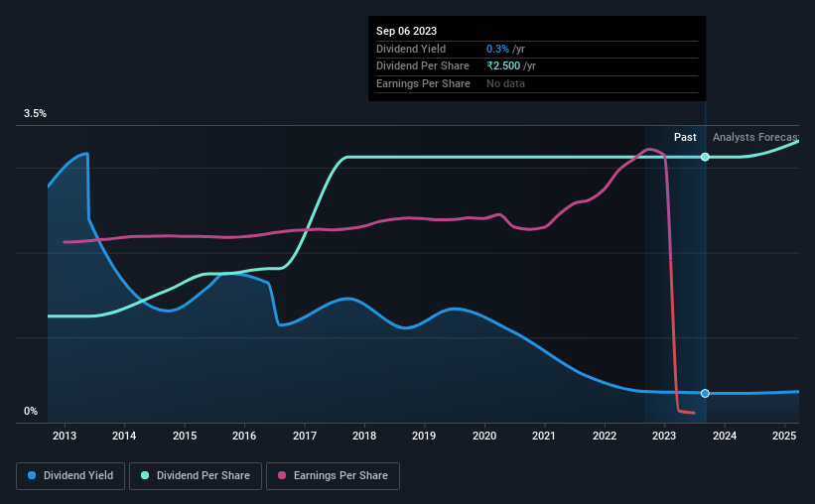The width and height of the screenshot is (815, 504).
Task: Toggle the Dividend Yield legend button
Action: [x=70, y=476]
